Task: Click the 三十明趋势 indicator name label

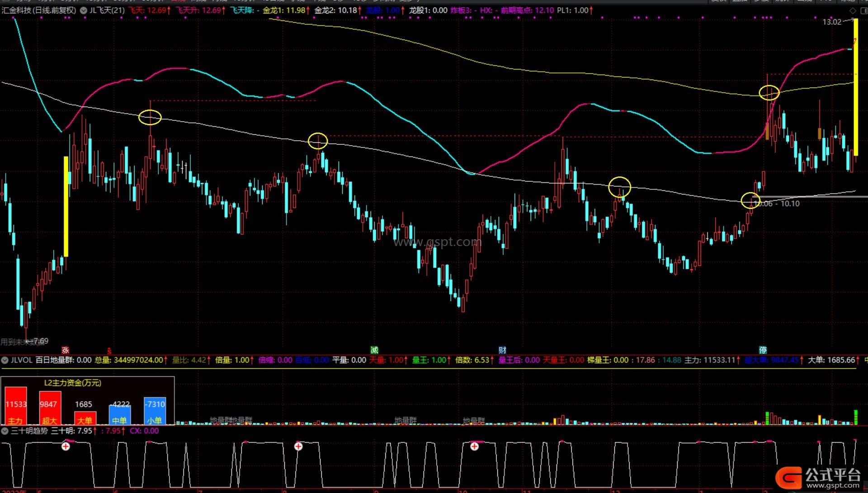Action: click(29, 431)
